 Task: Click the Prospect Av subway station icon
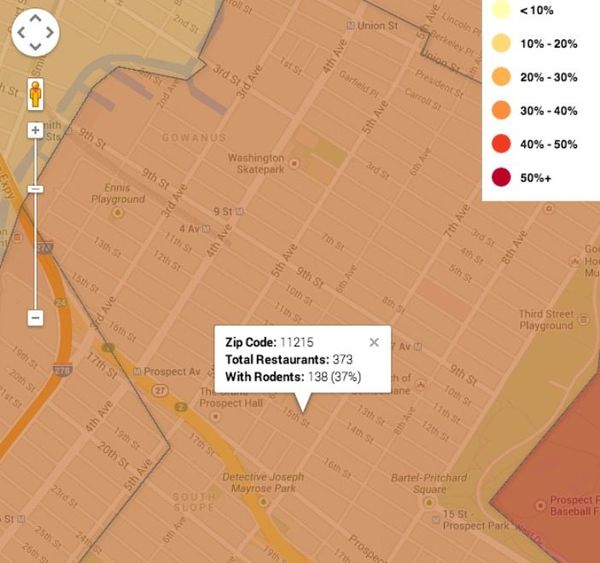137,371
